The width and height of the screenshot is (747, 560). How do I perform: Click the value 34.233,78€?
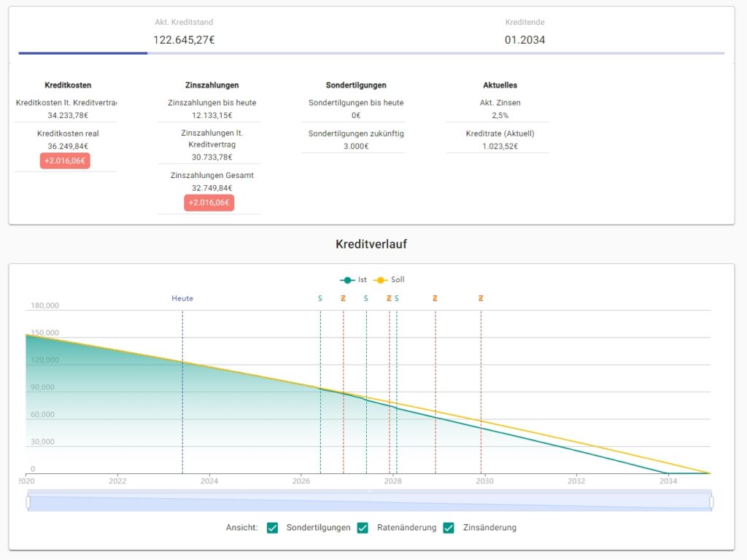point(68,115)
